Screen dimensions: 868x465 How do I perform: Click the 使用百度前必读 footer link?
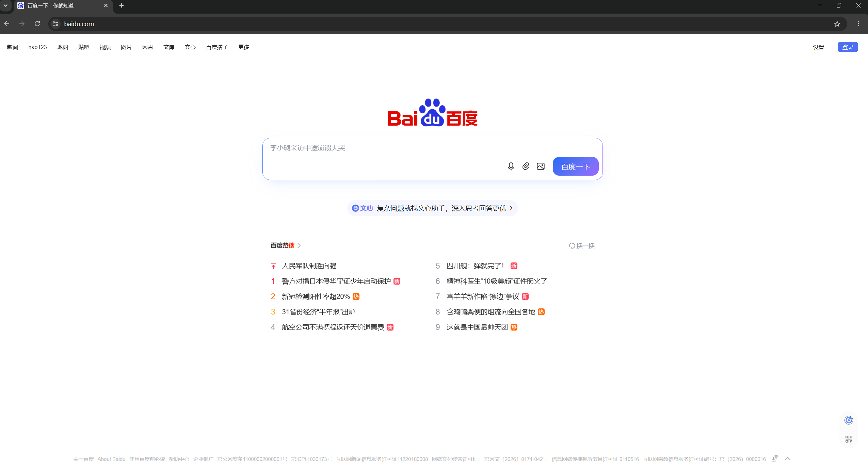(147, 459)
